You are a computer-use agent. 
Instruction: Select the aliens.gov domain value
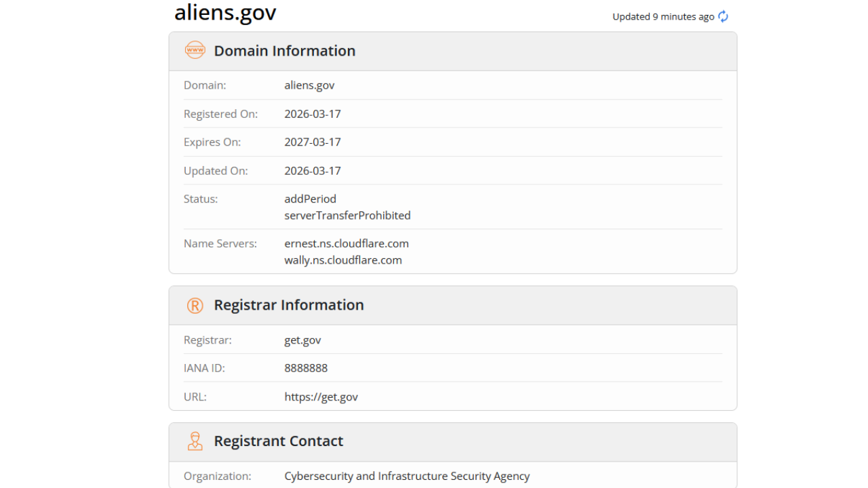pos(309,85)
